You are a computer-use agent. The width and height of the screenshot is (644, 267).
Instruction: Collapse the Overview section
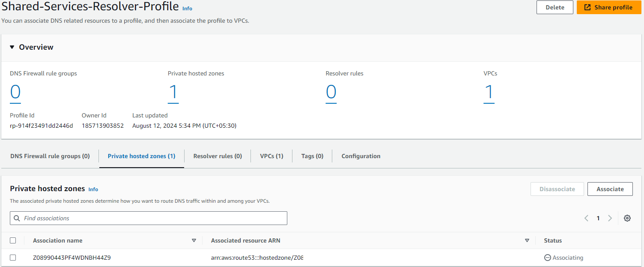pos(12,47)
